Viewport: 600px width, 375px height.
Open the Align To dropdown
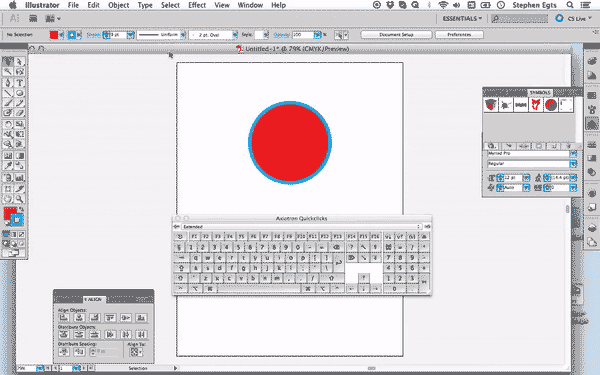pyautogui.click(x=135, y=351)
